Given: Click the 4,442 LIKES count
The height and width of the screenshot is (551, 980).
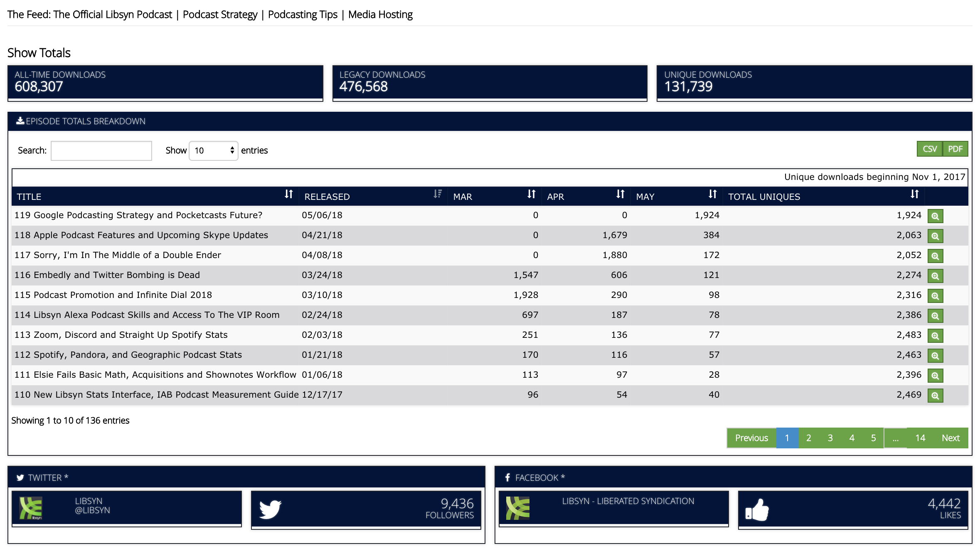Looking at the screenshot, I should [x=944, y=509].
